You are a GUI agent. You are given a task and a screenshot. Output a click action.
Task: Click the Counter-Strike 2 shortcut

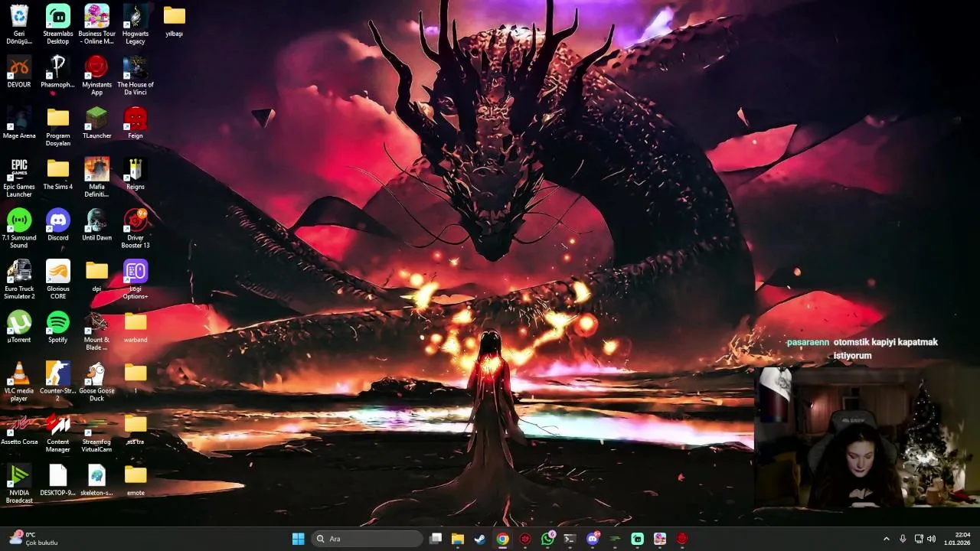[58, 382]
